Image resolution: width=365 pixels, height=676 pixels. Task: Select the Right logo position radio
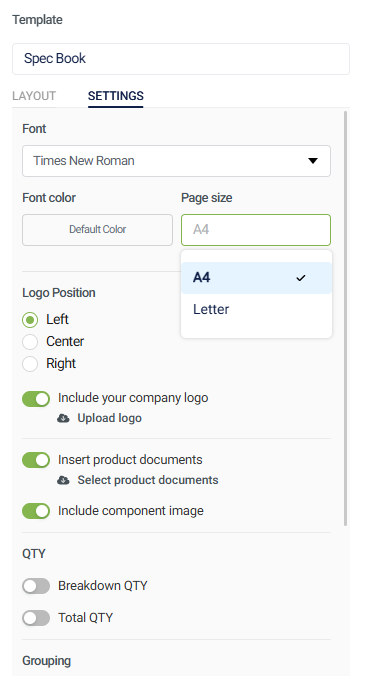point(30,364)
